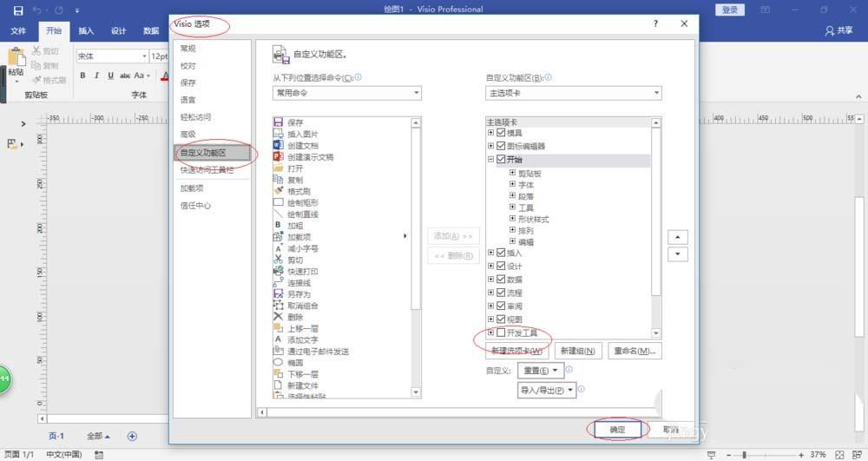Expand the 形状样式 group node
Image resolution: width=868 pixels, height=461 pixels.
512,219
